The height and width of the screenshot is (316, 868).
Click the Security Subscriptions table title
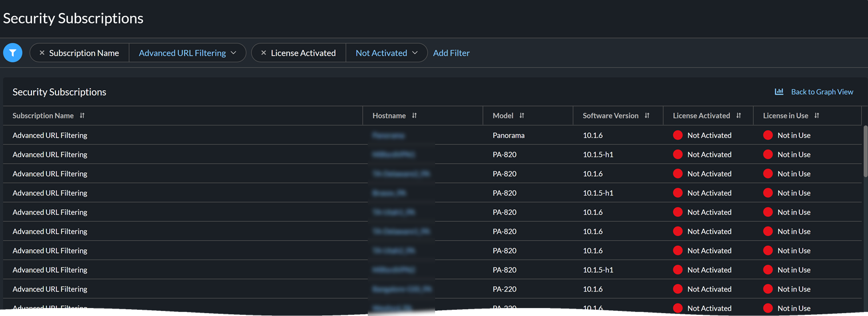click(x=59, y=92)
